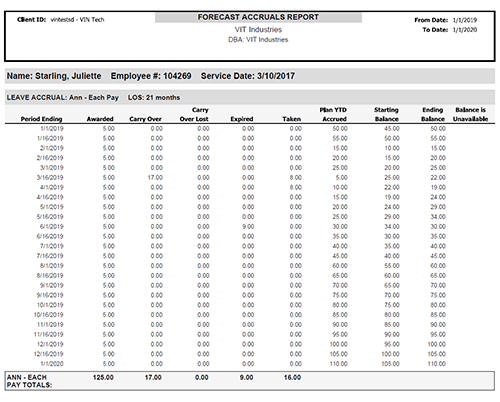500x402 pixels.
Task: Click Ending Balance 110.00 in final row
Action: coord(437,364)
